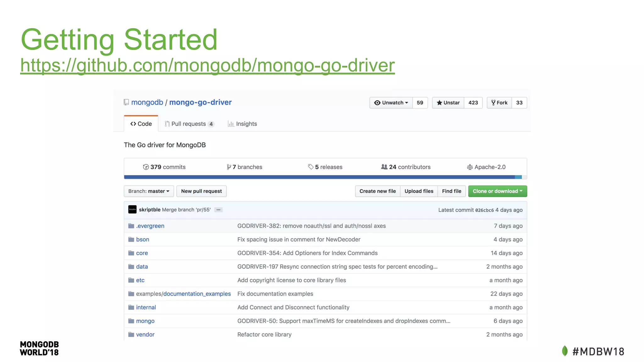
Task: Open GODRIVER-50 maxTimeMS commit message
Action: tap(344, 321)
